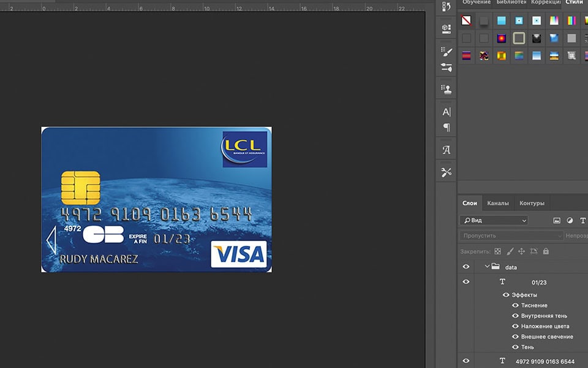Select the 01/23 layer name

pyautogui.click(x=539, y=282)
